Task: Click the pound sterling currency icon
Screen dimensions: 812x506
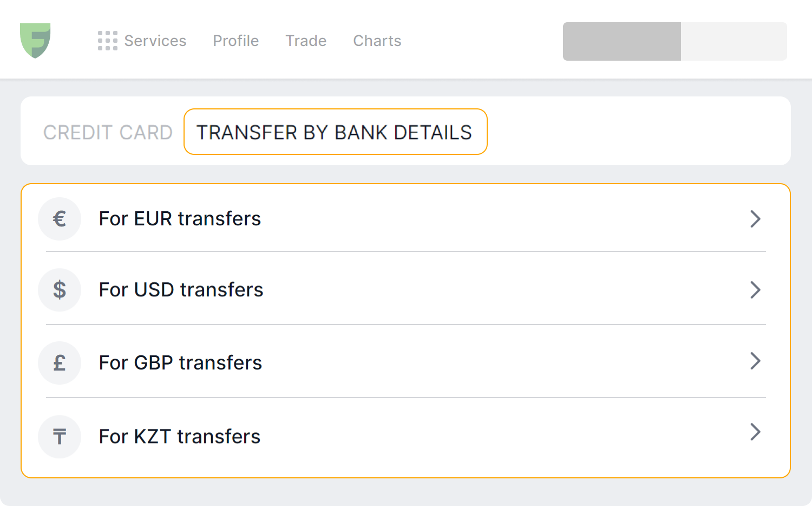Action: click(60, 363)
